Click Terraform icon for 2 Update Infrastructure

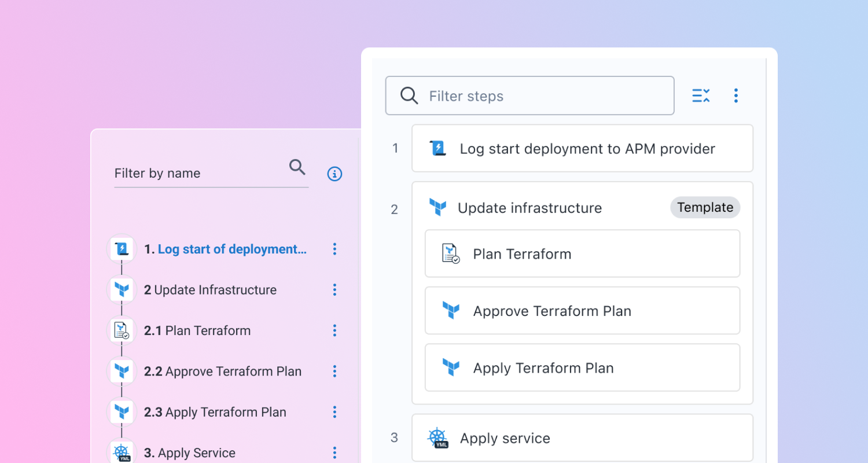(x=122, y=289)
